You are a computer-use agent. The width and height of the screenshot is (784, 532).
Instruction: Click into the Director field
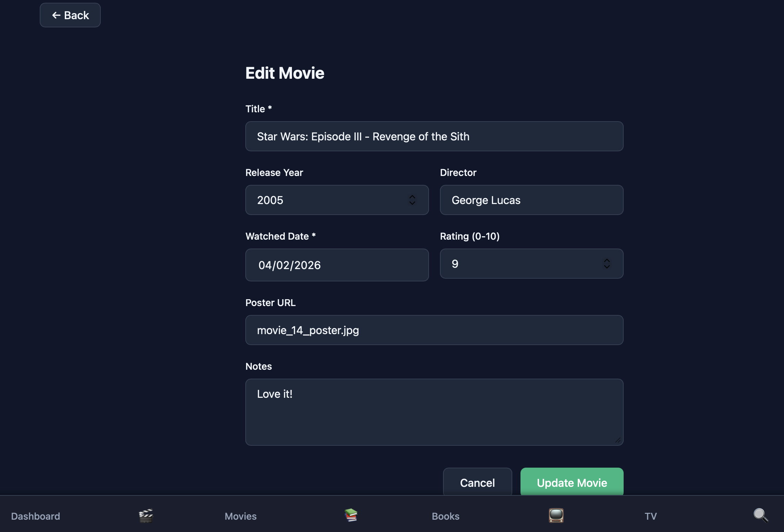click(531, 200)
